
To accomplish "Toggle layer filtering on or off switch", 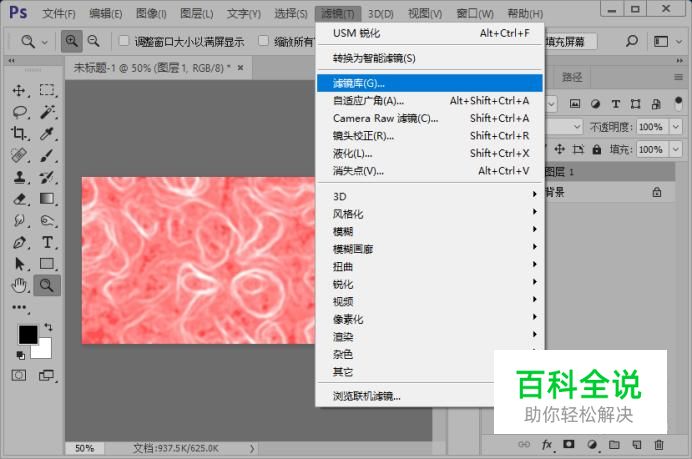I will pyautogui.click(x=678, y=104).
